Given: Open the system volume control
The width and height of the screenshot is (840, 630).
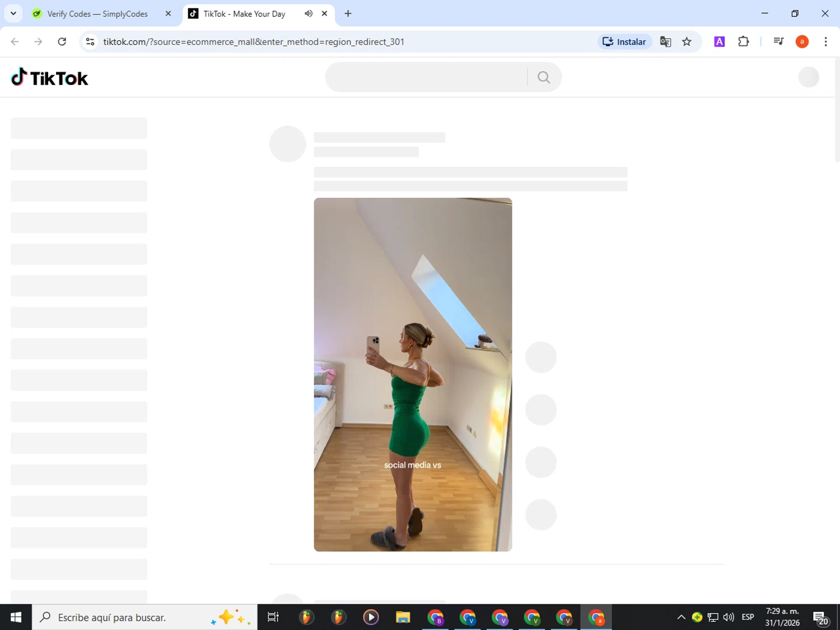Looking at the screenshot, I should click(x=729, y=617).
